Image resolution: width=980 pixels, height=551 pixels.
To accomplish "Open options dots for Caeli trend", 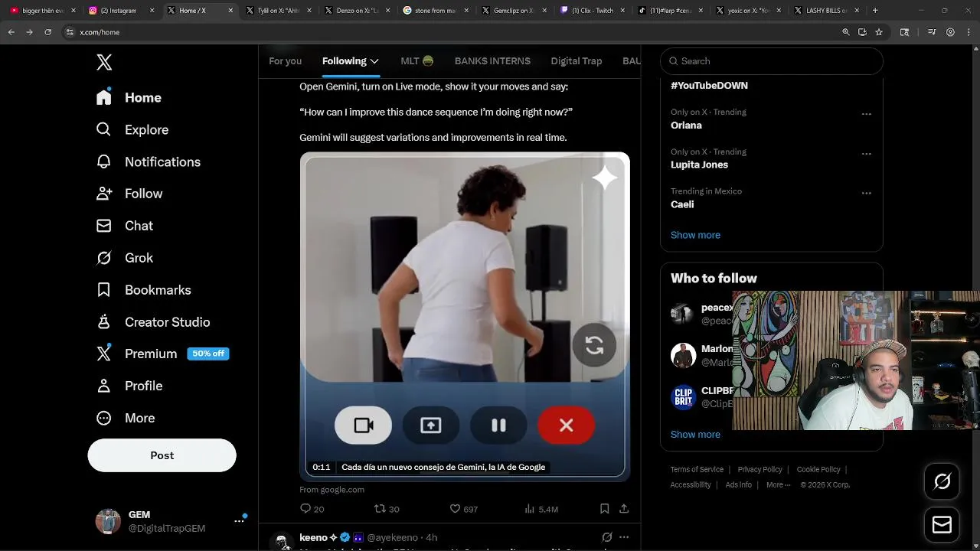I will point(867,194).
